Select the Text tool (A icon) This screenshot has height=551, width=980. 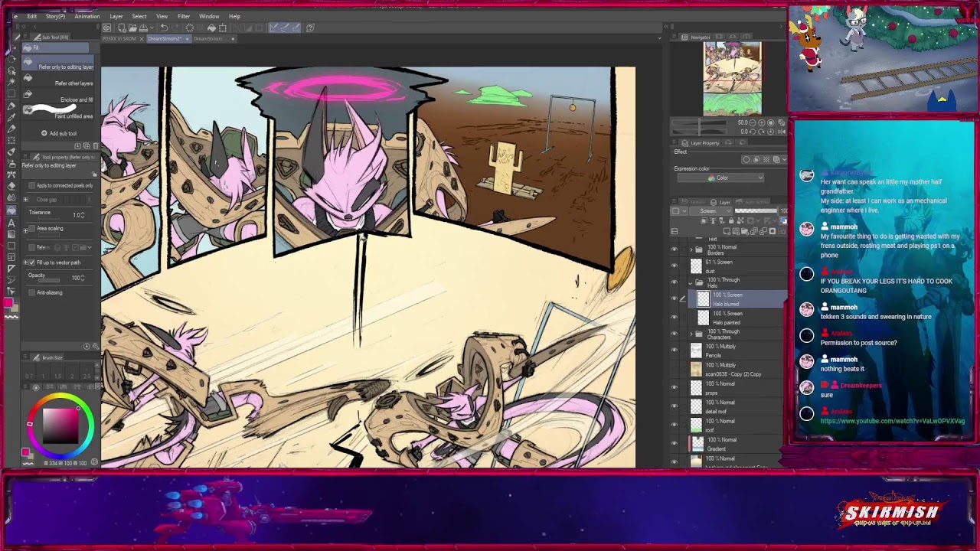click(11, 223)
